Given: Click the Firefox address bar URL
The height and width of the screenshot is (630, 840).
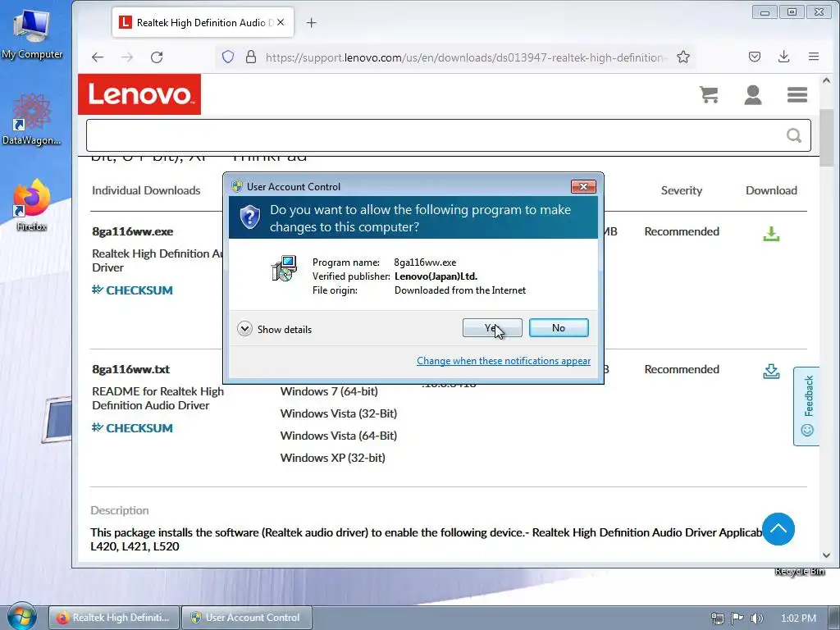Looking at the screenshot, I should [x=466, y=57].
